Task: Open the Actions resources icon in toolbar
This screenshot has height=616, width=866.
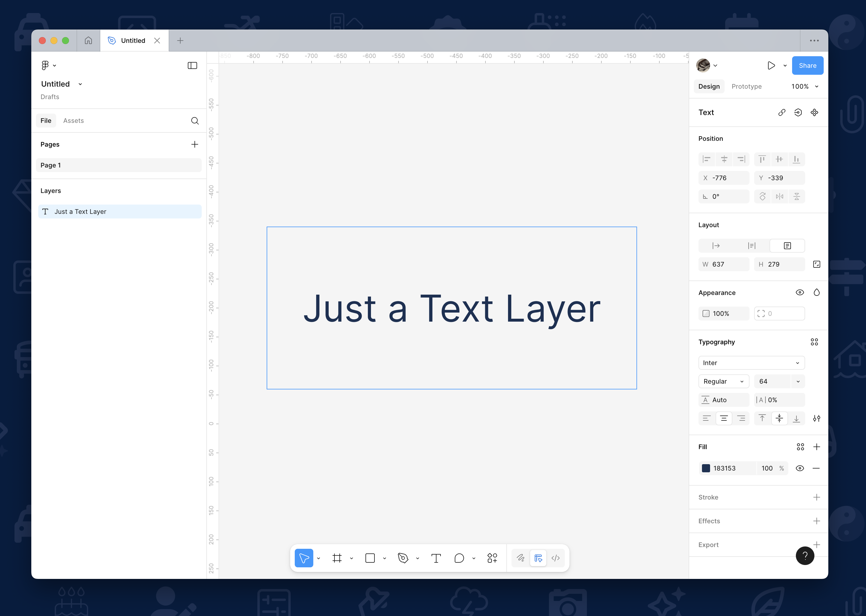Action: [492, 558]
